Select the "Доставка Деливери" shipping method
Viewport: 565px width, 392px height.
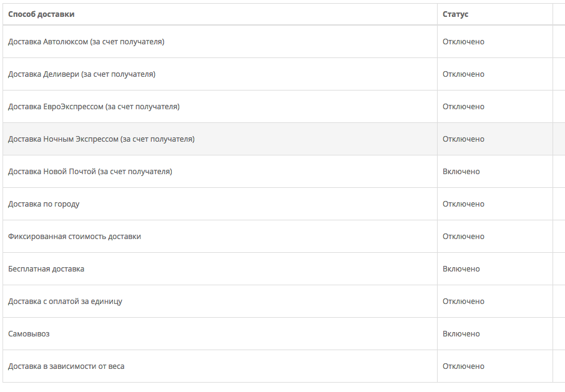point(82,74)
